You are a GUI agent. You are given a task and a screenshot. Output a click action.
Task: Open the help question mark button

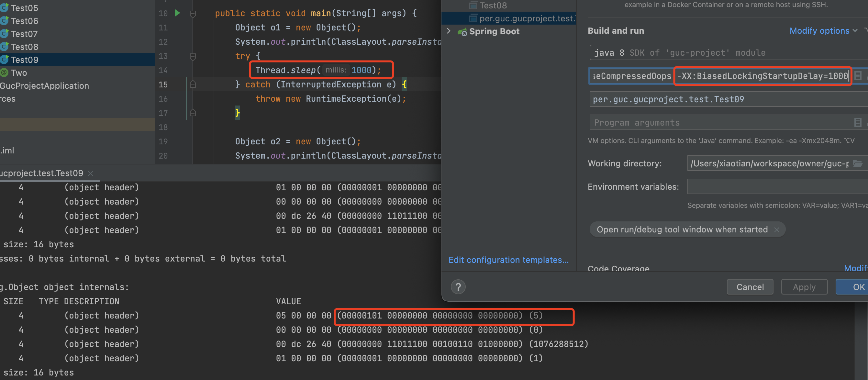click(x=458, y=287)
